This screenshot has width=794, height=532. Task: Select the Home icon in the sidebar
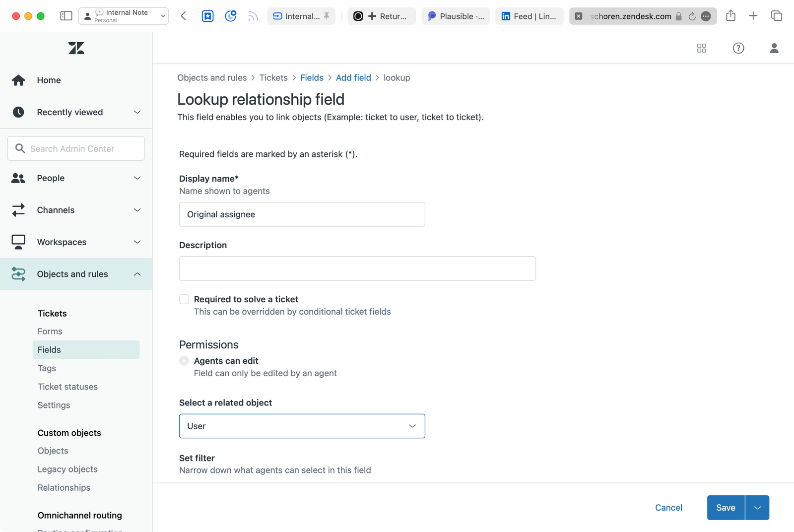(x=18, y=80)
